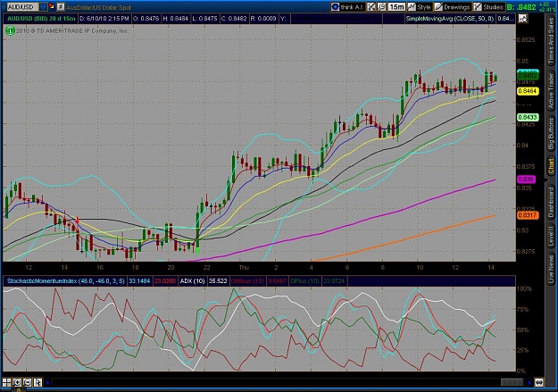Click the chart tool icon after think A.I.

371,7
